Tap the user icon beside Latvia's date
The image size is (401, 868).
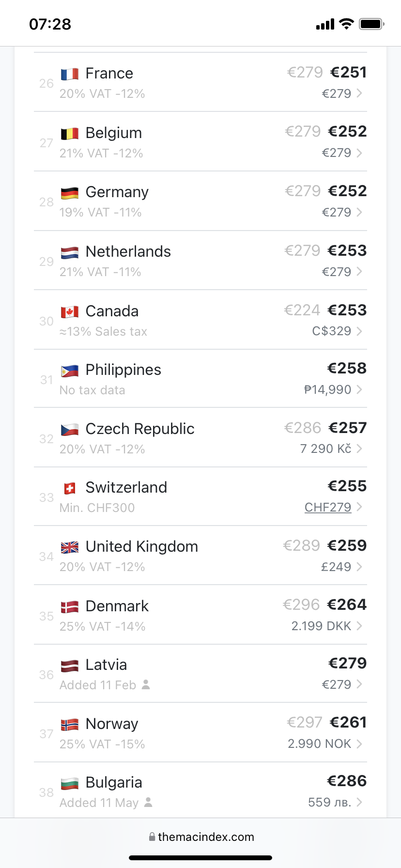[146, 684]
